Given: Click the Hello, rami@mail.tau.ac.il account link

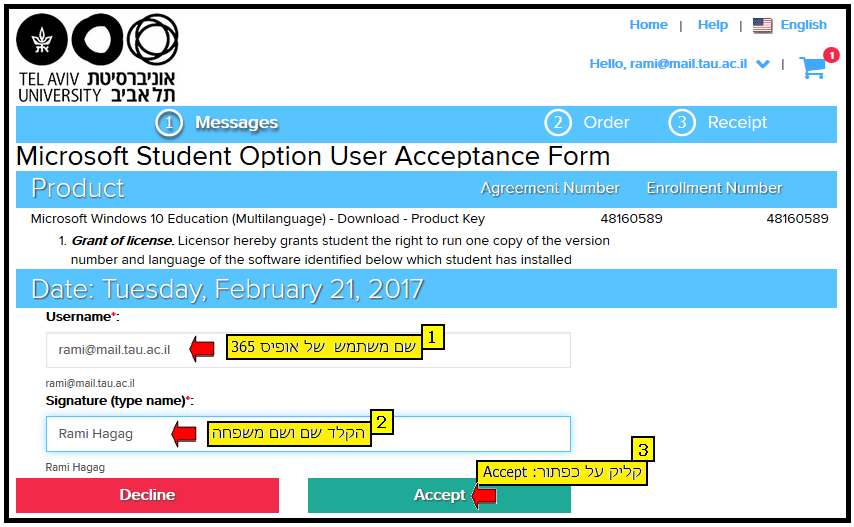Looking at the screenshot, I should click(x=668, y=64).
